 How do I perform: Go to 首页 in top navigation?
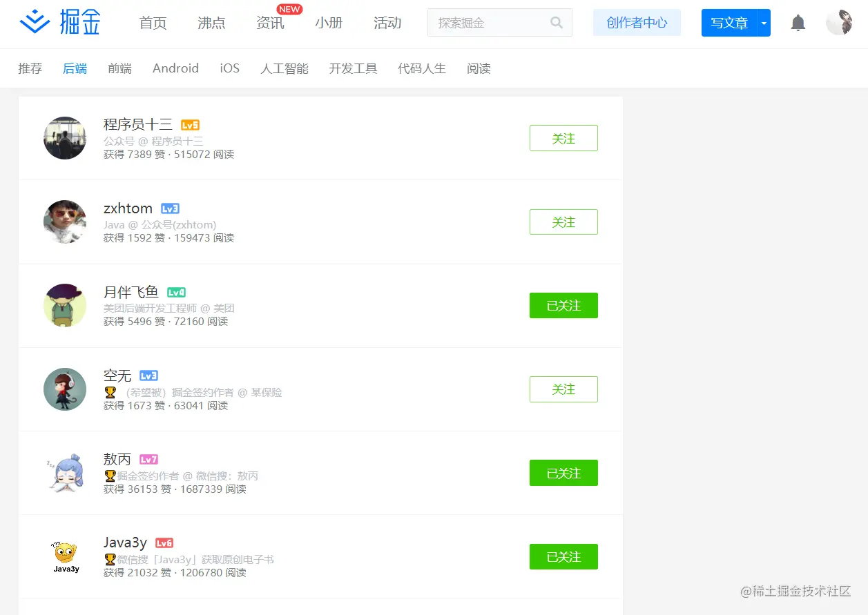(153, 23)
